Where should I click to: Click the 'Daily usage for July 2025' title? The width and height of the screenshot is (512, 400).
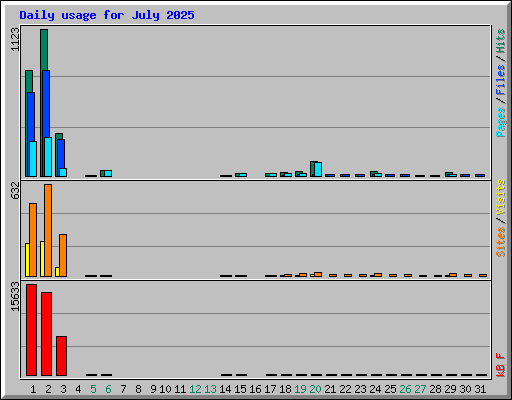[x=107, y=15]
